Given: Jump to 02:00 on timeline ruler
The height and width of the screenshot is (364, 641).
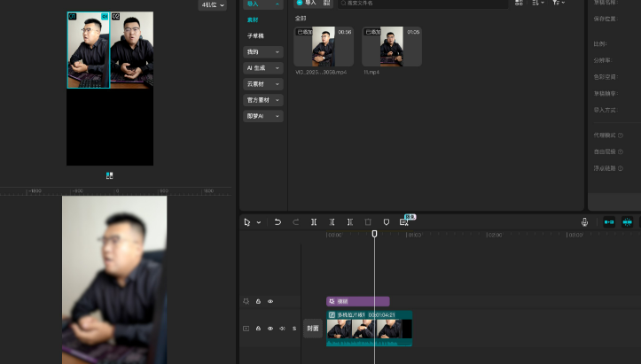Looking at the screenshot, I should (x=494, y=235).
